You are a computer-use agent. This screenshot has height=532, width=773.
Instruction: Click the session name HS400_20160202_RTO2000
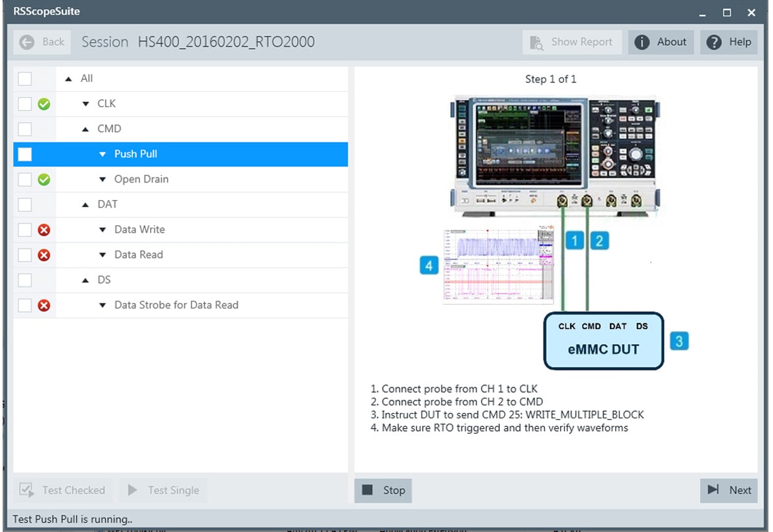point(226,42)
